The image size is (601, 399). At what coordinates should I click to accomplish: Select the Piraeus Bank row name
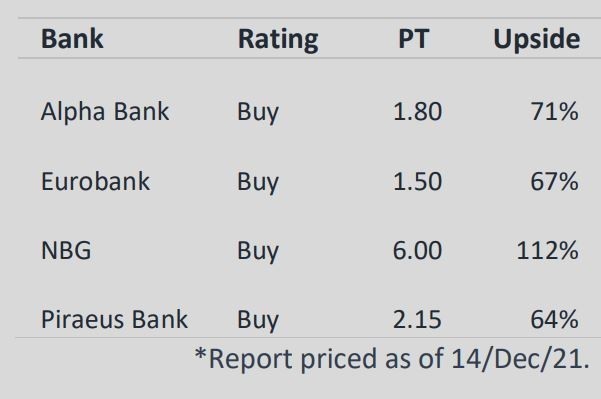pyautogui.click(x=114, y=319)
